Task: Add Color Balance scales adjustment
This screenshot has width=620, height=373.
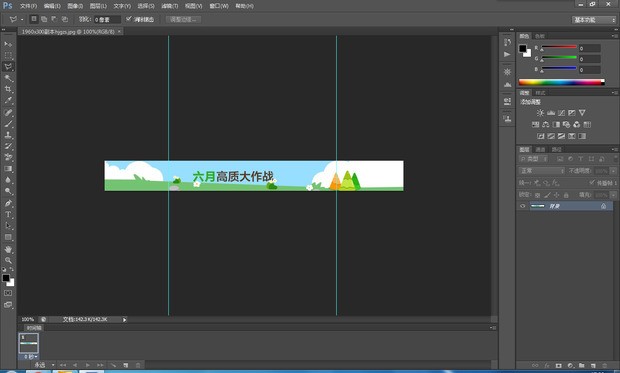Action: tap(546, 125)
